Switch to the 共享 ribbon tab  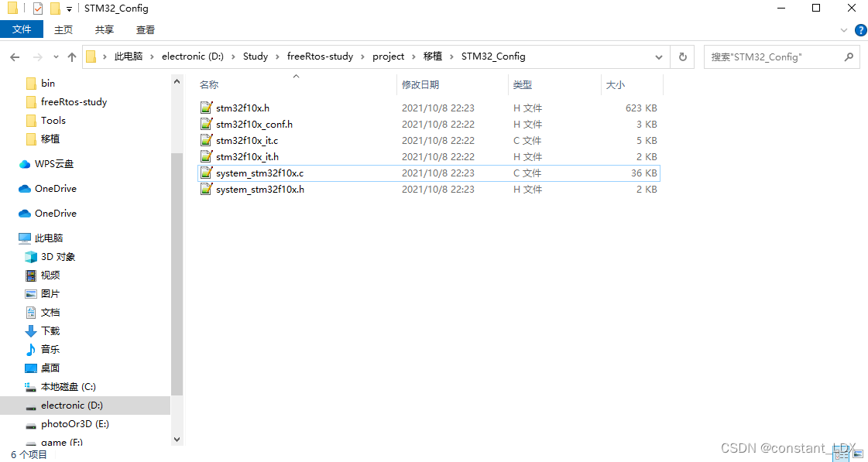tap(104, 30)
